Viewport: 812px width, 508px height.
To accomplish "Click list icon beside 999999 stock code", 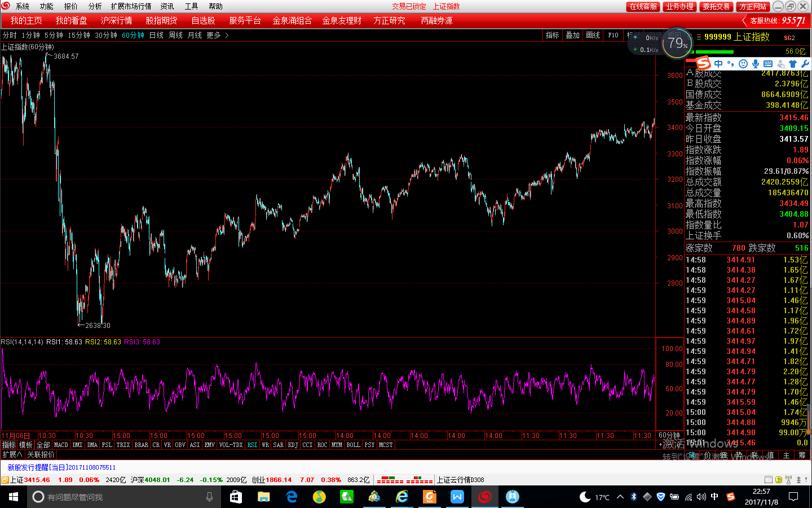I will pos(699,37).
